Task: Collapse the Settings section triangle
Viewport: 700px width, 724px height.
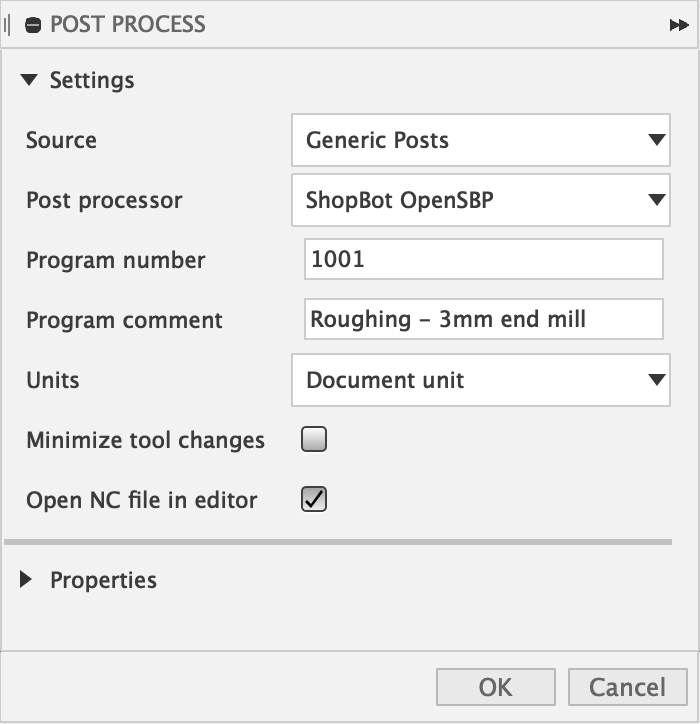Action: pos(29,80)
